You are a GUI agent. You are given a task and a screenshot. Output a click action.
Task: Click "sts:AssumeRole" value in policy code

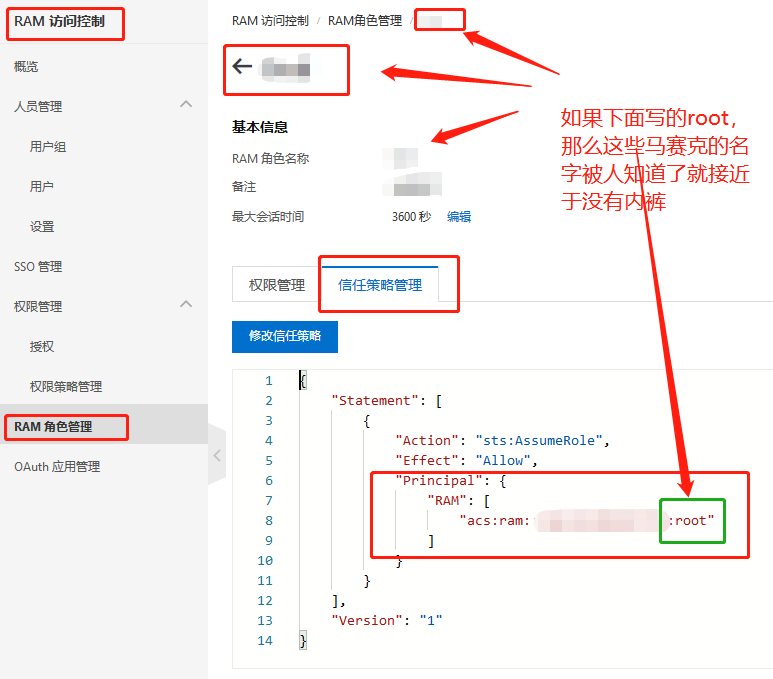pos(539,440)
